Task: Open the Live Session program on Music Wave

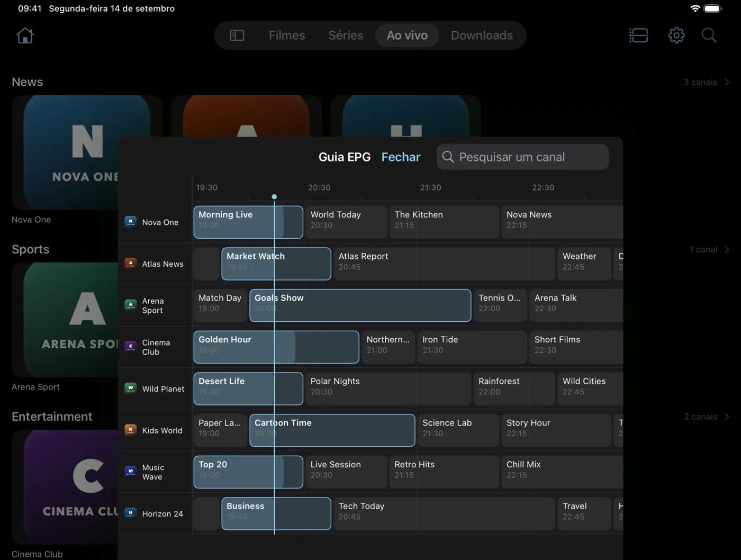Action: (346, 472)
